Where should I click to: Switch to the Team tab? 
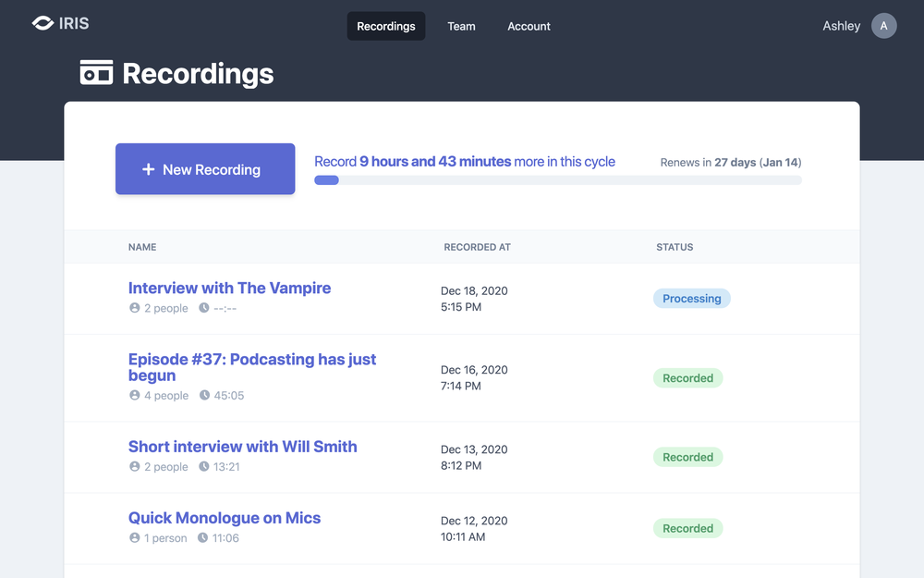pyautogui.click(x=461, y=26)
